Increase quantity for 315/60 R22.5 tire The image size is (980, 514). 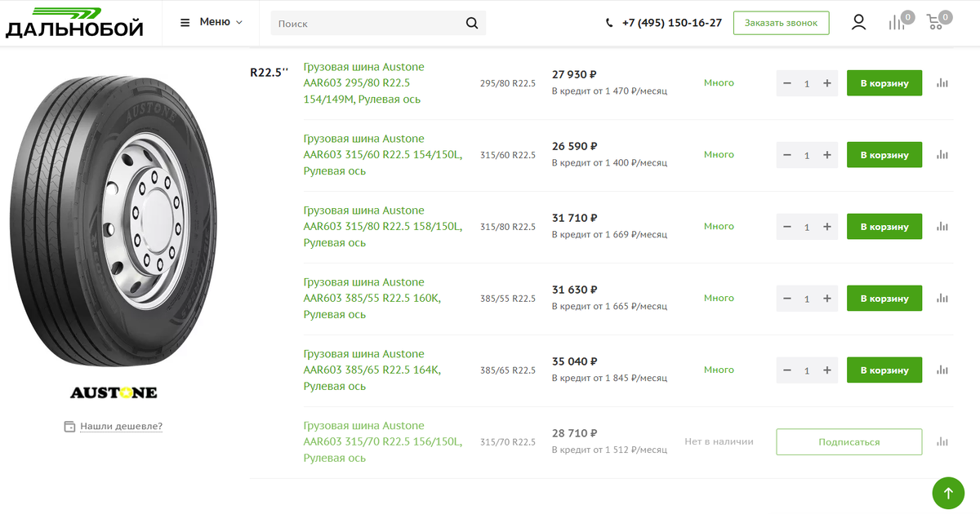pos(827,155)
